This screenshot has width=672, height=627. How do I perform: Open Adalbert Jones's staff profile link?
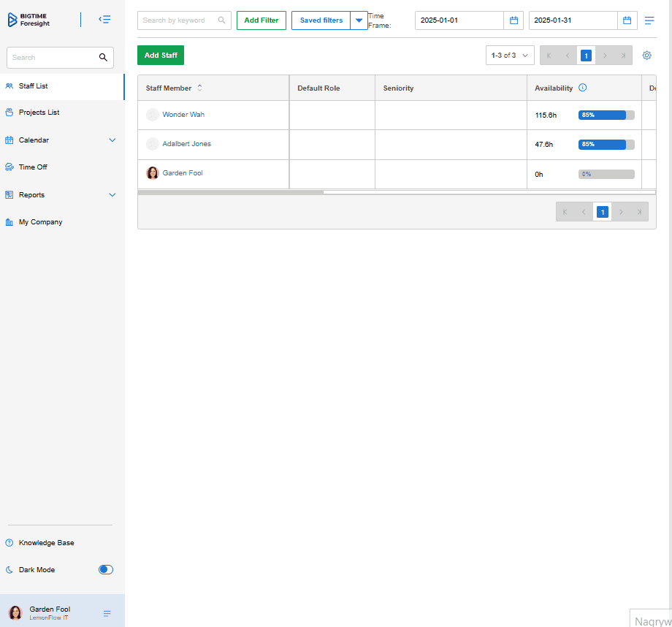click(186, 144)
